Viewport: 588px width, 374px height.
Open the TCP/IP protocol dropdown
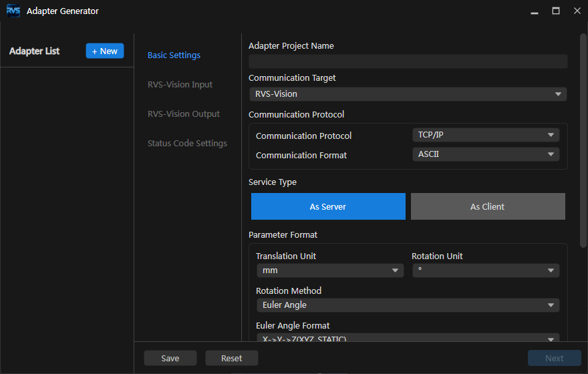(x=486, y=135)
